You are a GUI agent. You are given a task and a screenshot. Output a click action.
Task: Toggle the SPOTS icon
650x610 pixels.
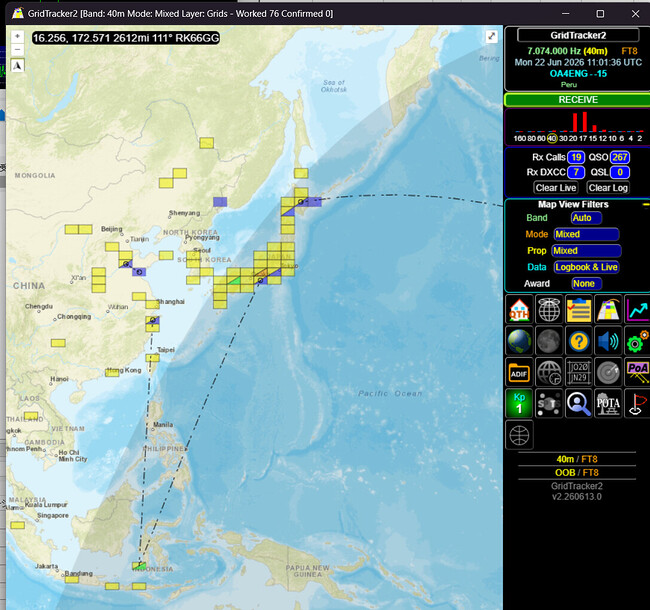pos(549,403)
